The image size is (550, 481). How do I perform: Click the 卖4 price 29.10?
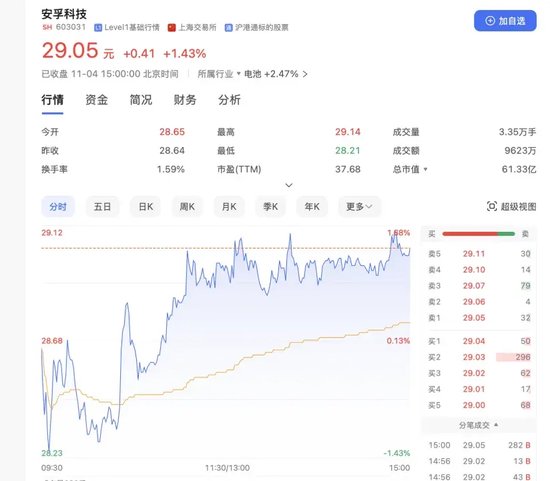[x=474, y=270]
